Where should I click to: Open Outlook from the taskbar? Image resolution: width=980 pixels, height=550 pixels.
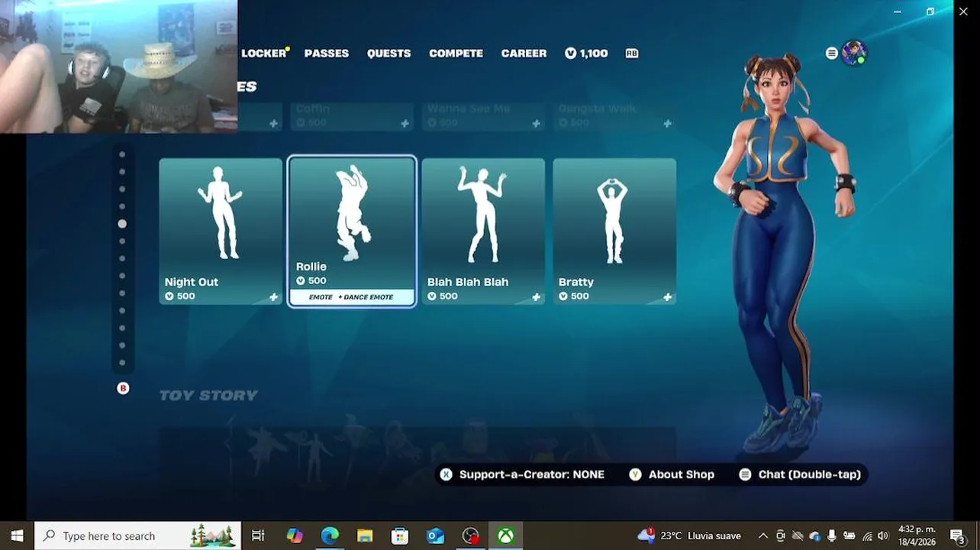435,536
